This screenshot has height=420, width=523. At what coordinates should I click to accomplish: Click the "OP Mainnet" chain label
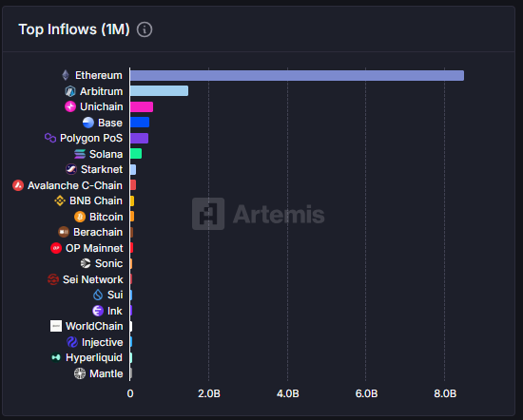pyautogui.click(x=94, y=248)
